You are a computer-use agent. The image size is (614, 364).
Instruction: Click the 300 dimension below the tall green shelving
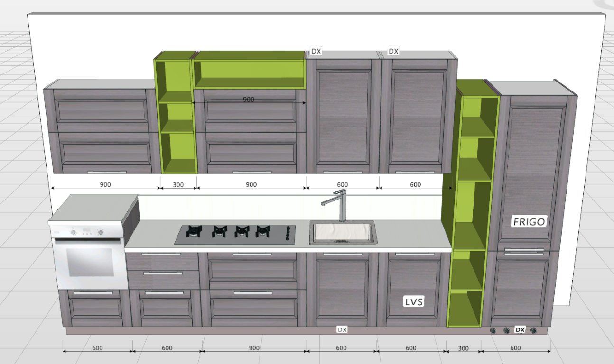[464, 348]
